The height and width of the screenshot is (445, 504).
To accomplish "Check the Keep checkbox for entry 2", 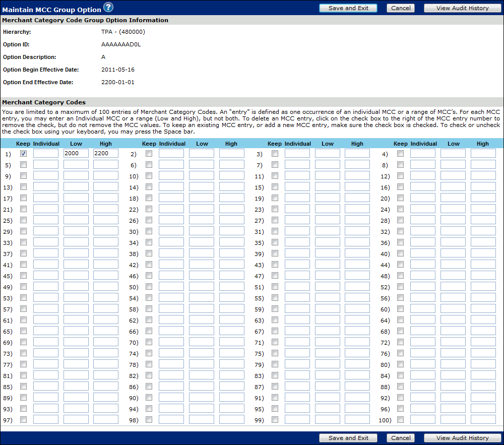I will [149, 154].
